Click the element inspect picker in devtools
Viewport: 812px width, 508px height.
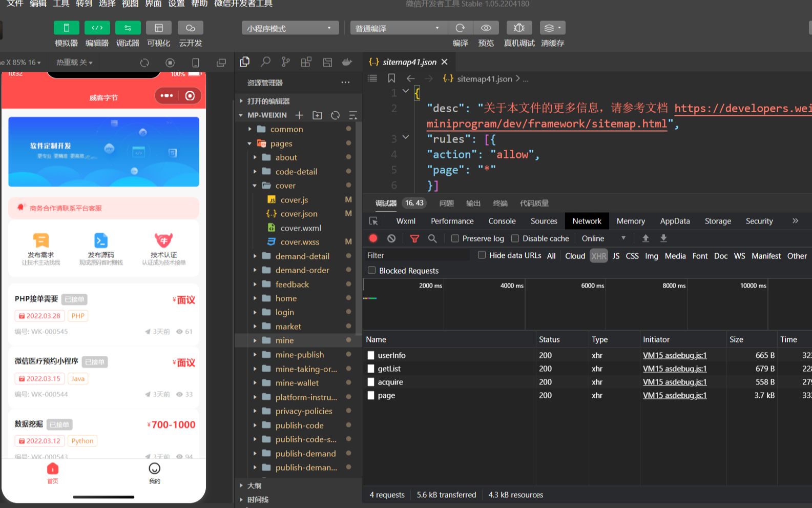point(373,221)
